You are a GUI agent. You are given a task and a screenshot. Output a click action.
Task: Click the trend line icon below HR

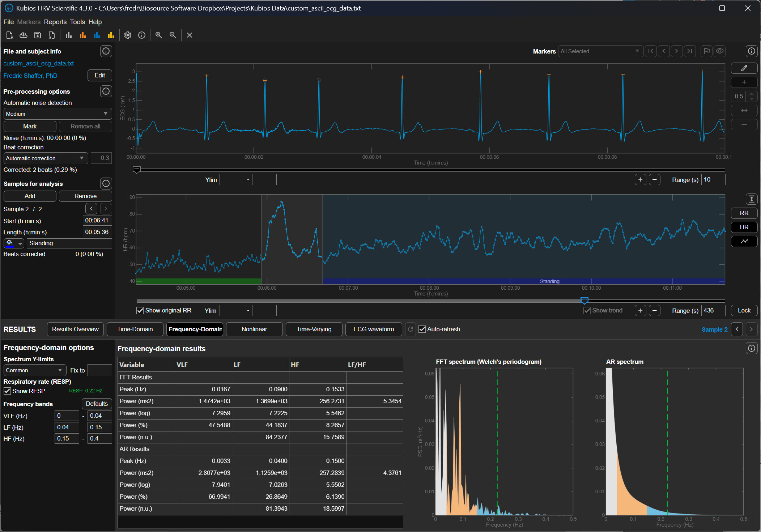tap(744, 241)
